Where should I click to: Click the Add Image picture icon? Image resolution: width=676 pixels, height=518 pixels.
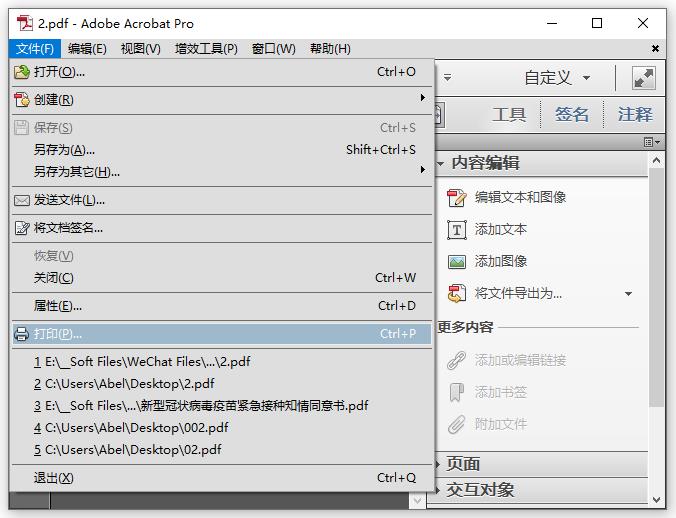(457, 262)
